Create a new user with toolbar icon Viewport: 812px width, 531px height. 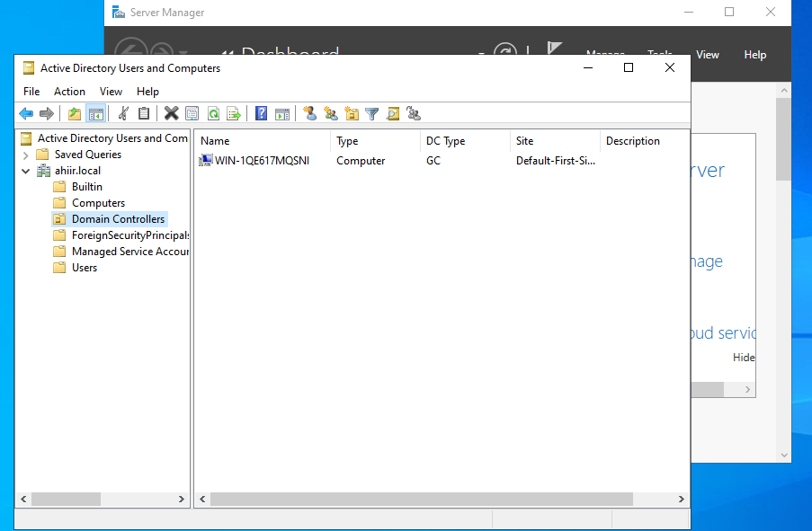[x=309, y=113]
